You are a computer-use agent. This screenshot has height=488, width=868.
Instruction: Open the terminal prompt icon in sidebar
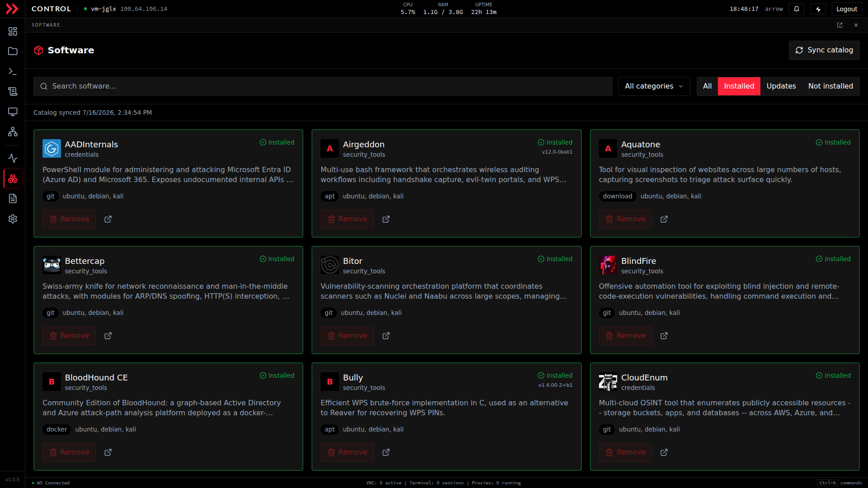click(13, 71)
